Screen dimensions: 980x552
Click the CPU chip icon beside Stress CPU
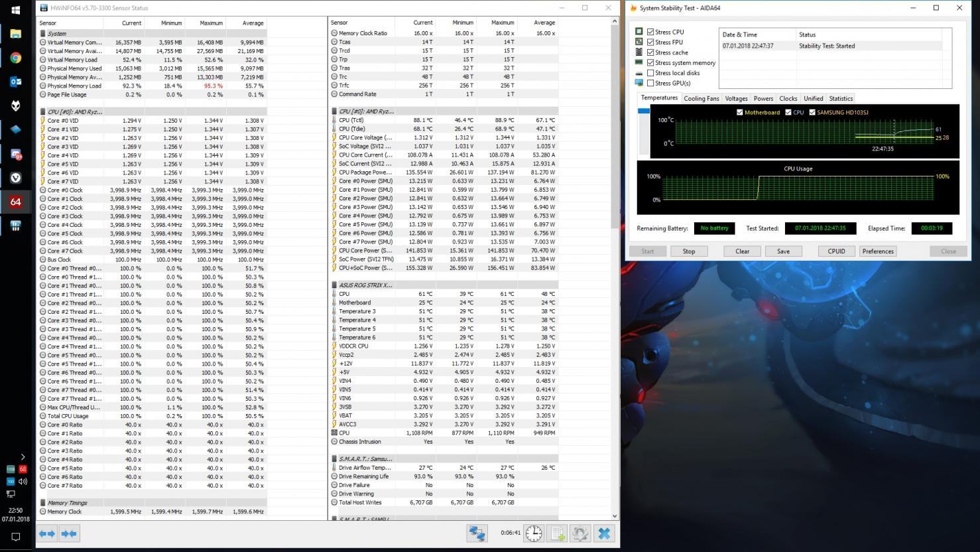[x=639, y=31]
